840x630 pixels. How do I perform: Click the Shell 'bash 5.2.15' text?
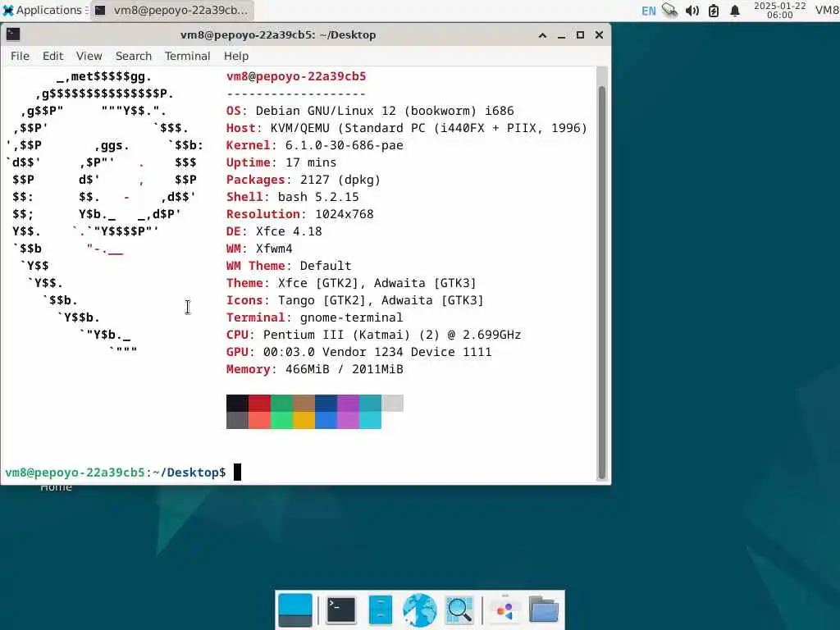(318, 197)
